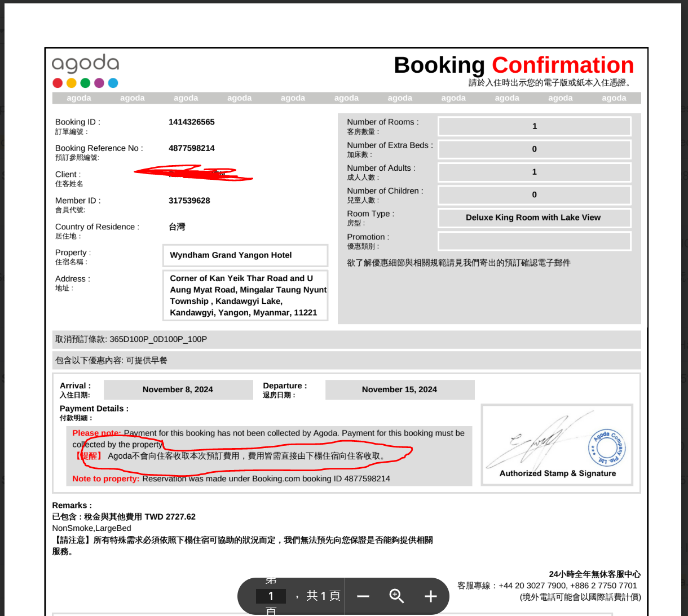Image resolution: width=688 pixels, height=616 pixels.
Task: Click the '境外電話可能會以國際話費計價' note
Action: click(580, 597)
